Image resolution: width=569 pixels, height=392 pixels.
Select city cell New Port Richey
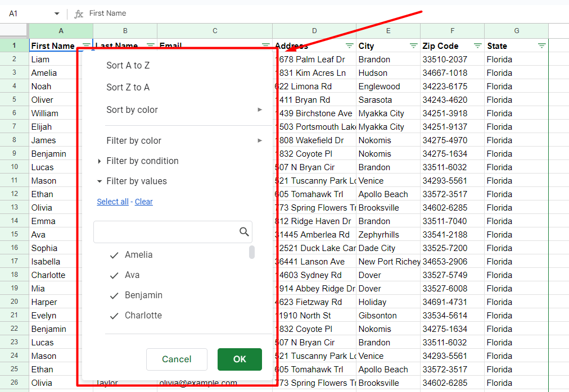389,262
